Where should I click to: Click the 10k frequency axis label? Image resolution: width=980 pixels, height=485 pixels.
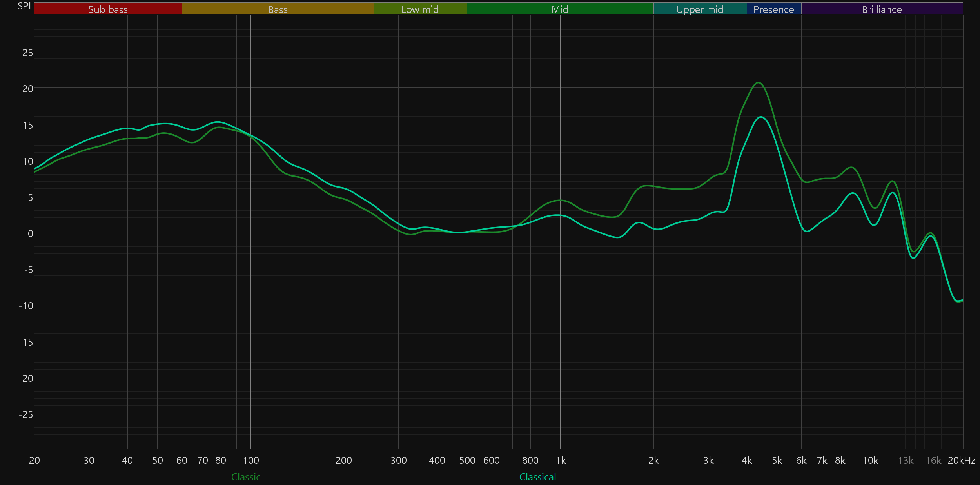870,460
